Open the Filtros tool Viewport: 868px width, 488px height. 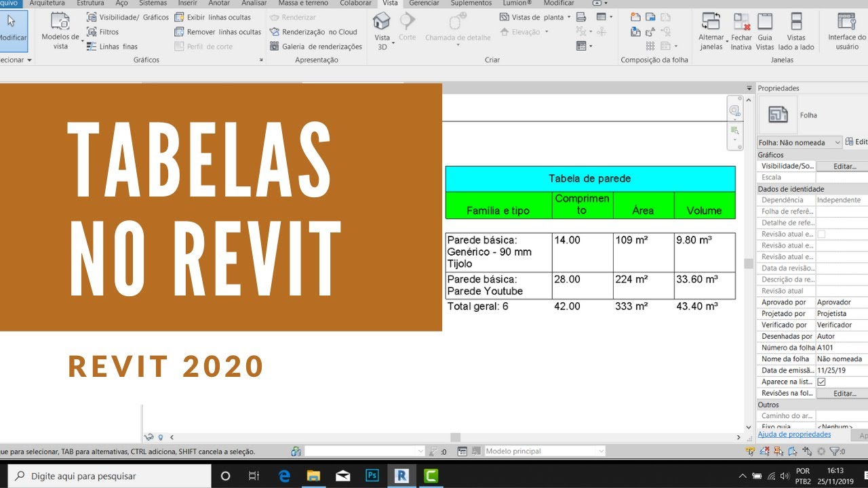103,32
